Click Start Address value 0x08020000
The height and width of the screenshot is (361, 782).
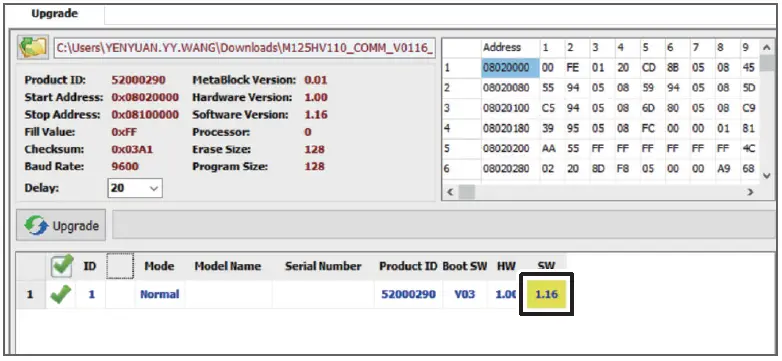[x=145, y=97]
